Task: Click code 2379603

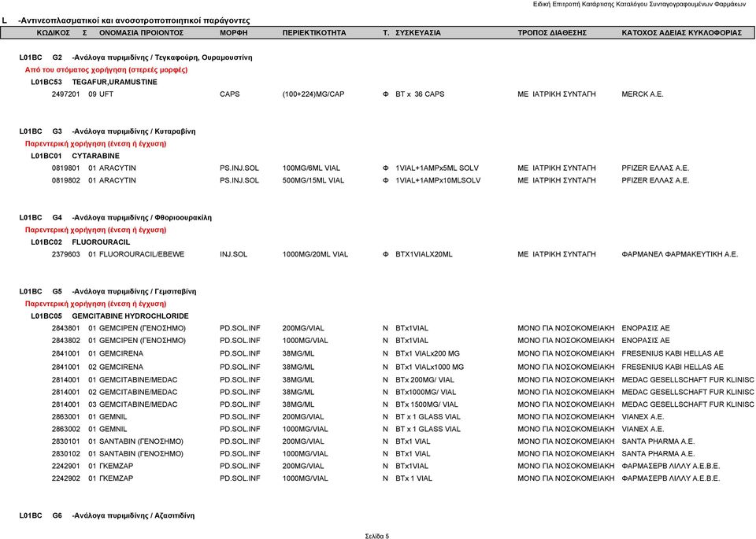Action: point(65,254)
